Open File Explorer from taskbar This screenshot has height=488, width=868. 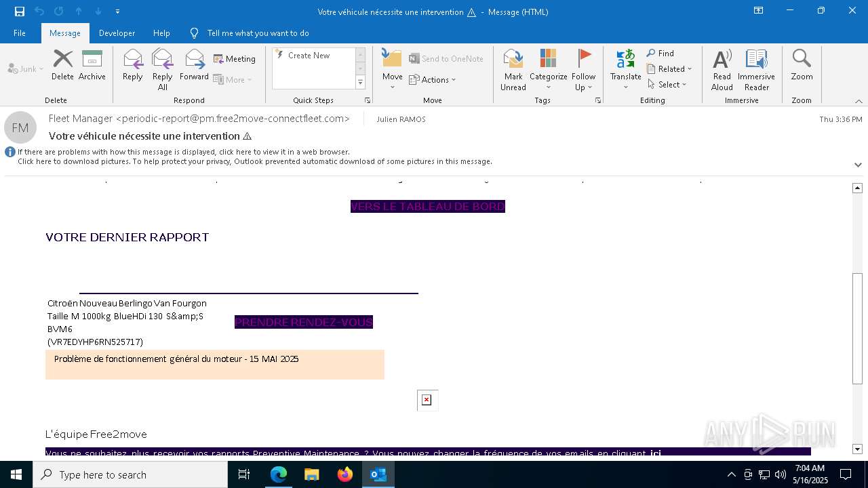click(312, 474)
